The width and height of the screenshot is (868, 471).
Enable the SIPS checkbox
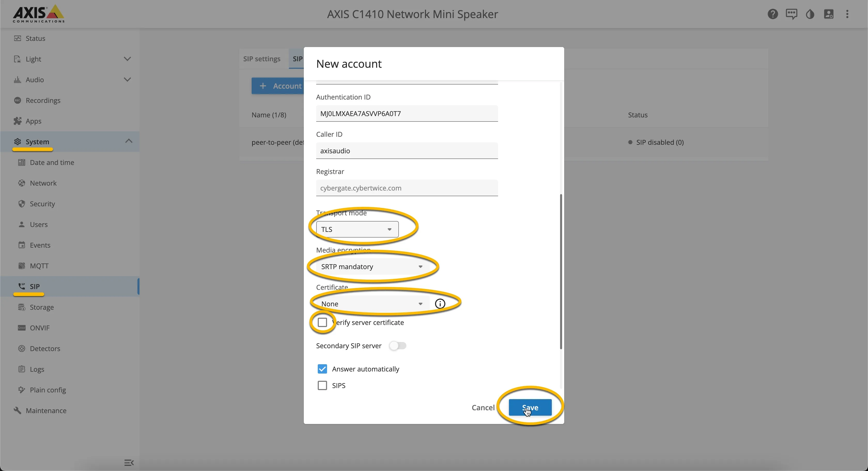coord(322,385)
